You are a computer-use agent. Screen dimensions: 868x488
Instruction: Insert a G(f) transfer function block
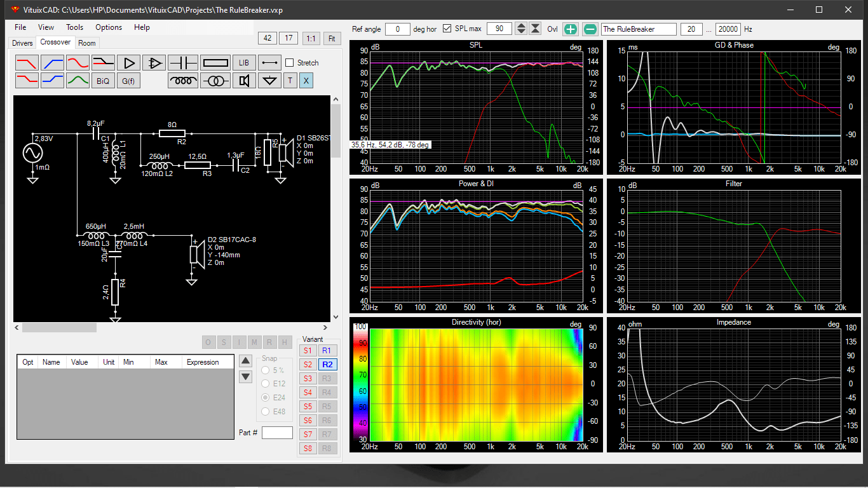tap(129, 81)
